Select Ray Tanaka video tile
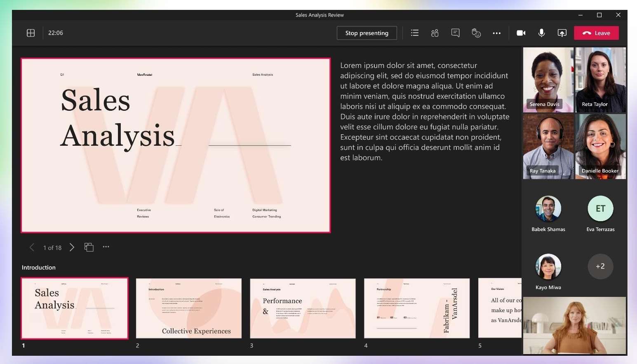 548,146
